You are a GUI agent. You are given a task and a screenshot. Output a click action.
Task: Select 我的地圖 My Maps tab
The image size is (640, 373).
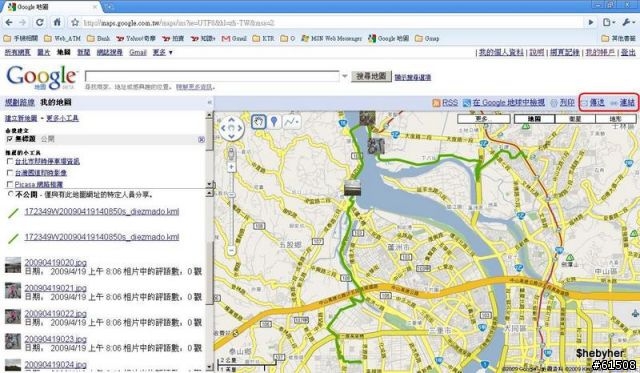[56, 102]
